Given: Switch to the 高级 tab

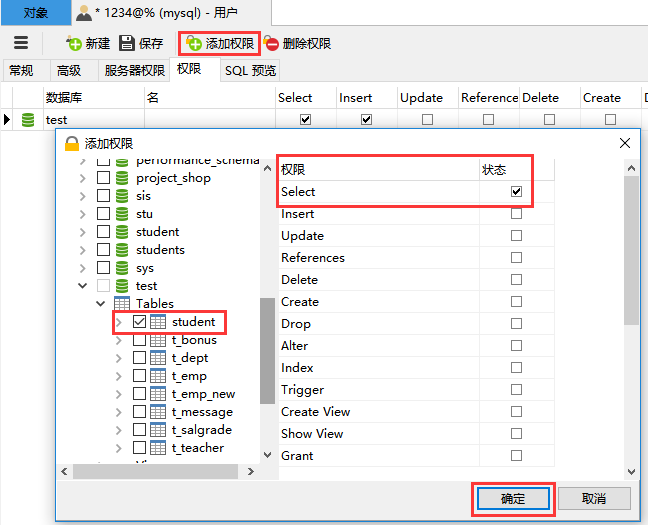Looking at the screenshot, I should tap(74, 70).
